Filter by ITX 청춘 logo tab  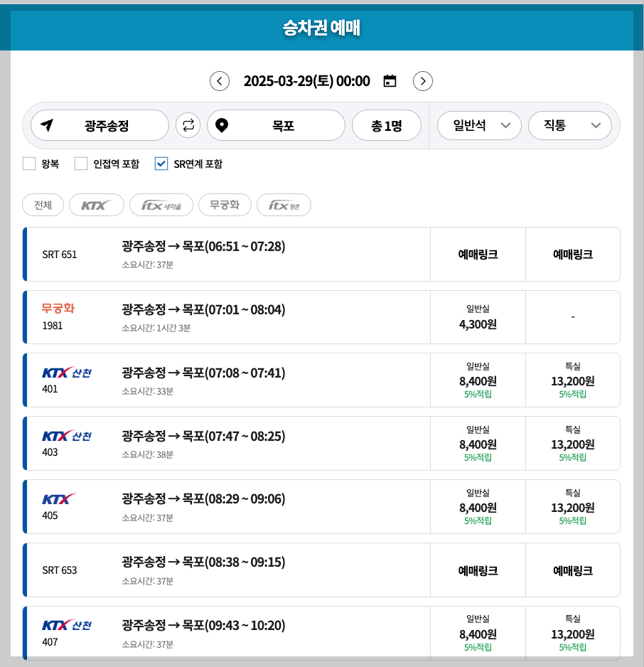pyautogui.click(x=284, y=205)
